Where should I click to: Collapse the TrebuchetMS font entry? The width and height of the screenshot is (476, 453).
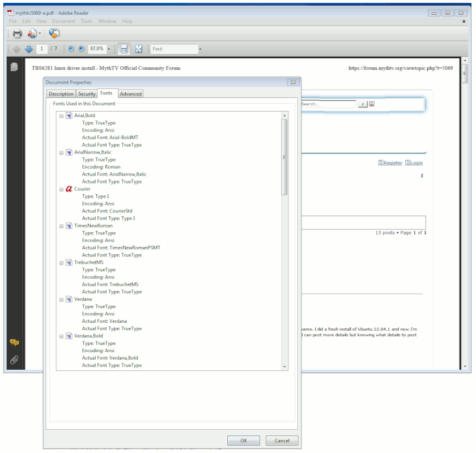(61, 263)
